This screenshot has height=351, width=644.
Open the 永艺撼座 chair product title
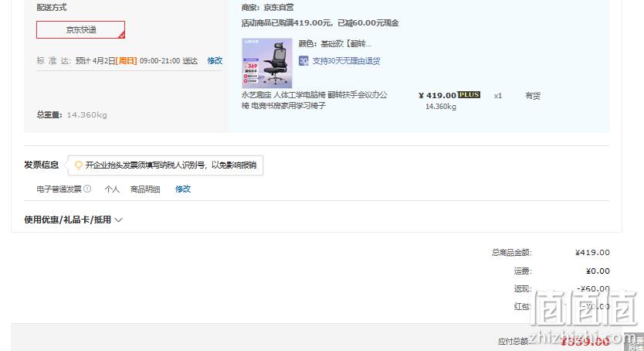[x=314, y=100]
